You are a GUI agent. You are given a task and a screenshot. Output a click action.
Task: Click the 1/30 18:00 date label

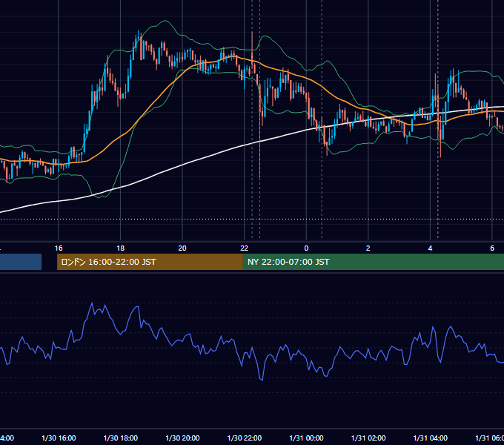pyautogui.click(x=121, y=438)
